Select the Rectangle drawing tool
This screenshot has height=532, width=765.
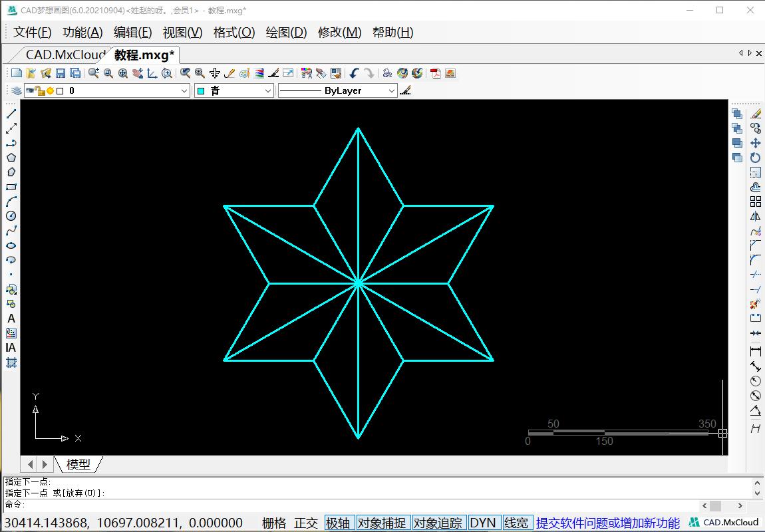click(11, 186)
